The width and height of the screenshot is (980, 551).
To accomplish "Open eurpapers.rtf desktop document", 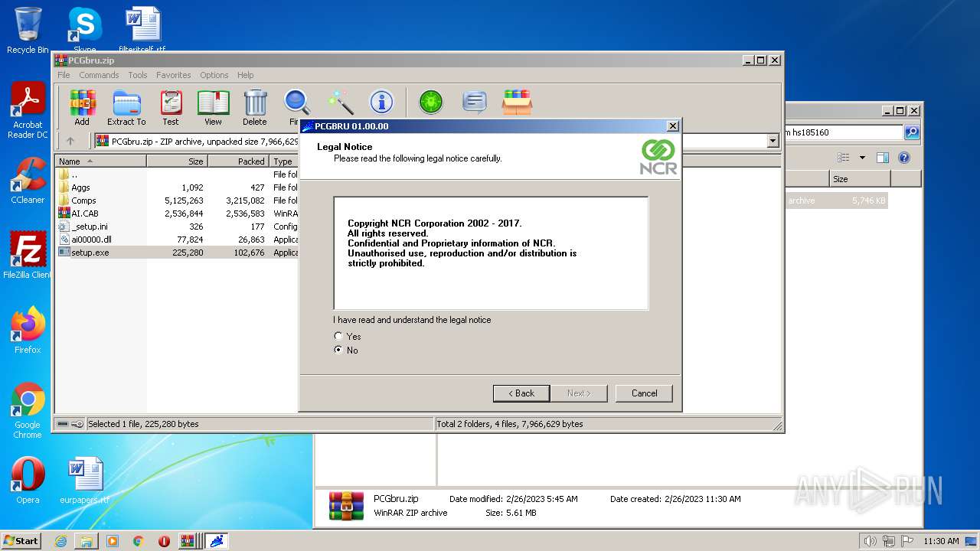I will [84, 481].
